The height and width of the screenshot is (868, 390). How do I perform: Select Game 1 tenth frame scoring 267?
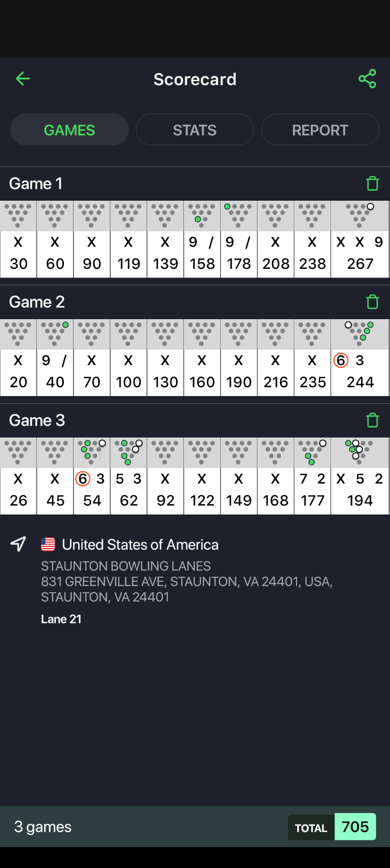point(360,254)
